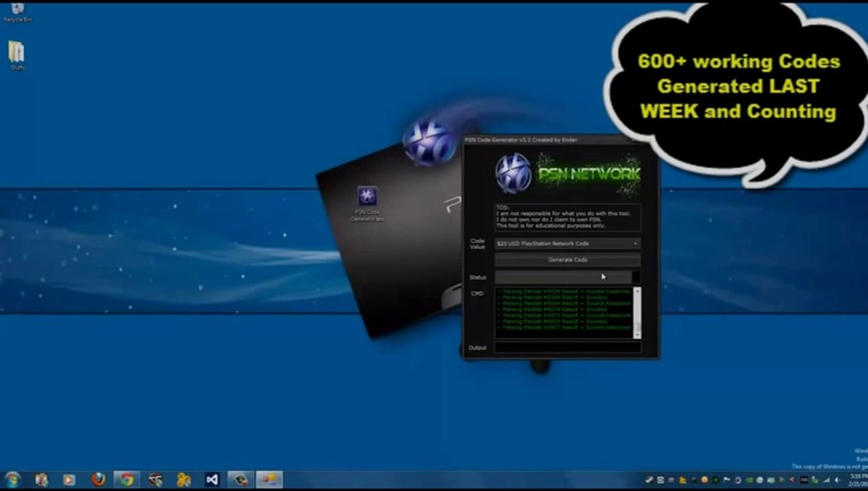The image size is (868, 491).
Task: Click the CMD log scrollbar down arrow
Action: 637,334
